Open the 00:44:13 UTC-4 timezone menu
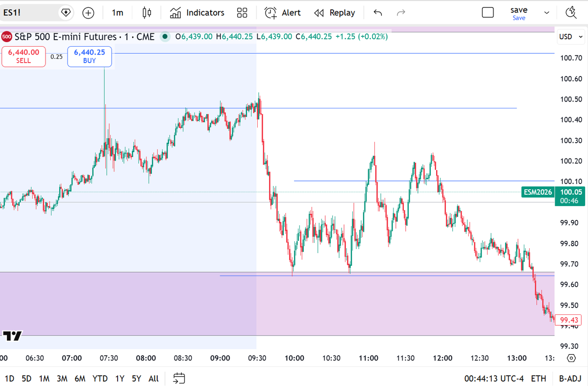This screenshot has width=588, height=386. pyautogui.click(x=493, y=379)
